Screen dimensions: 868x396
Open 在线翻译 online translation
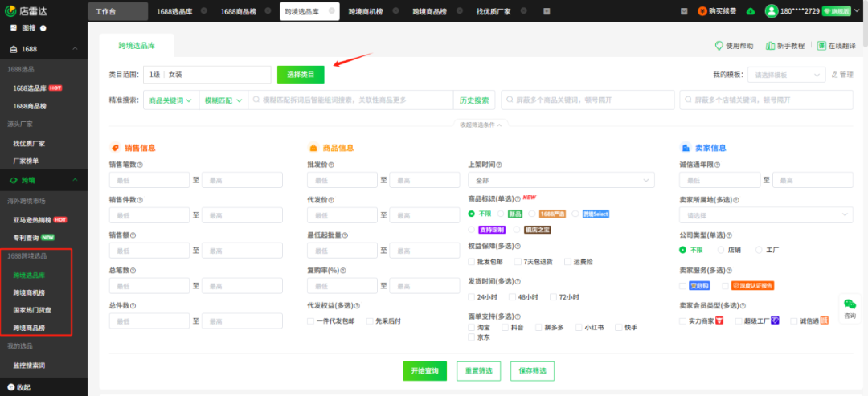point(837,46)
